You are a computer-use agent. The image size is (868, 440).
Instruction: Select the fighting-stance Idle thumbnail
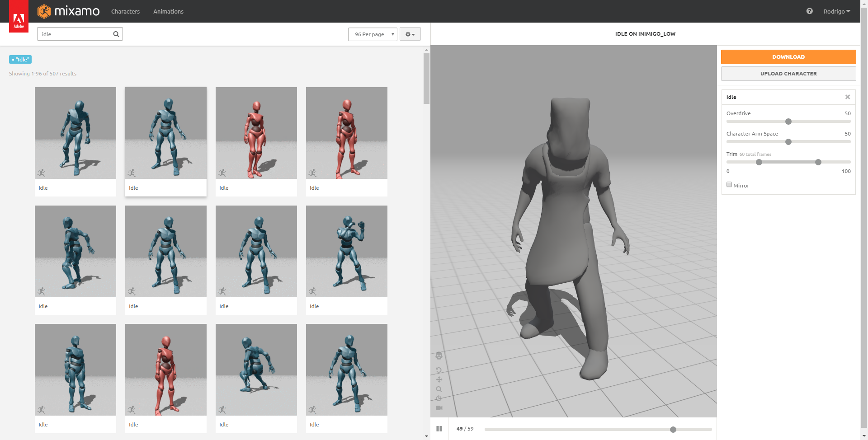click(x=347, y=260)
